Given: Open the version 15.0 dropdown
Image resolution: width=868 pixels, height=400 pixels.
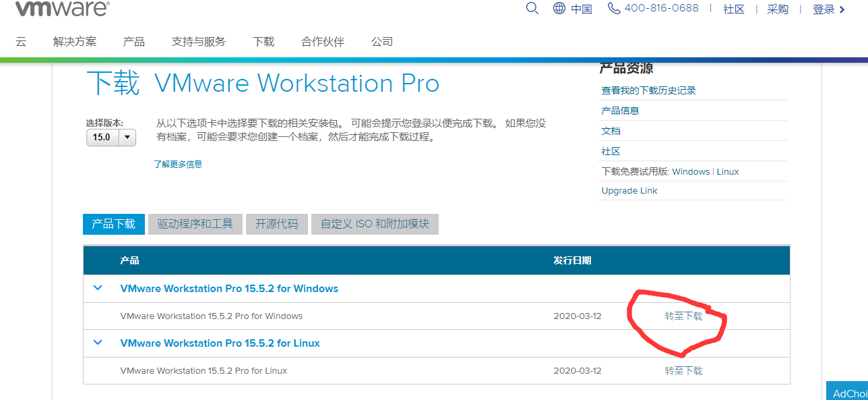Looking at the screenshot, I should coord(111,137).
